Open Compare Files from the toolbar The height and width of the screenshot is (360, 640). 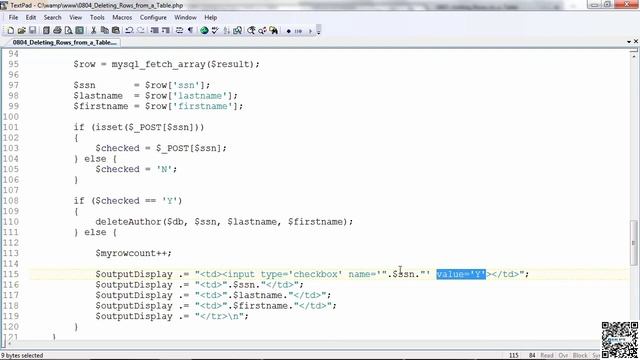(x=238, y=31)
